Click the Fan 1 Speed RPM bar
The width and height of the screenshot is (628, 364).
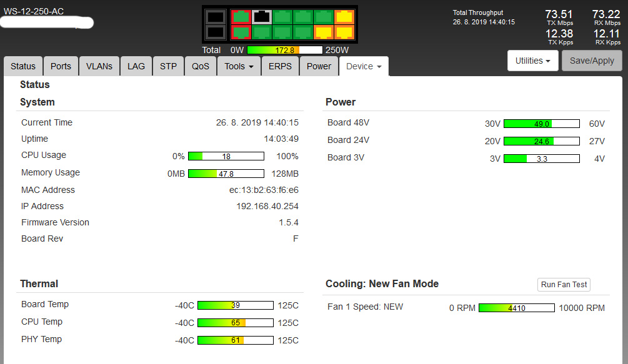pos(516,308)
